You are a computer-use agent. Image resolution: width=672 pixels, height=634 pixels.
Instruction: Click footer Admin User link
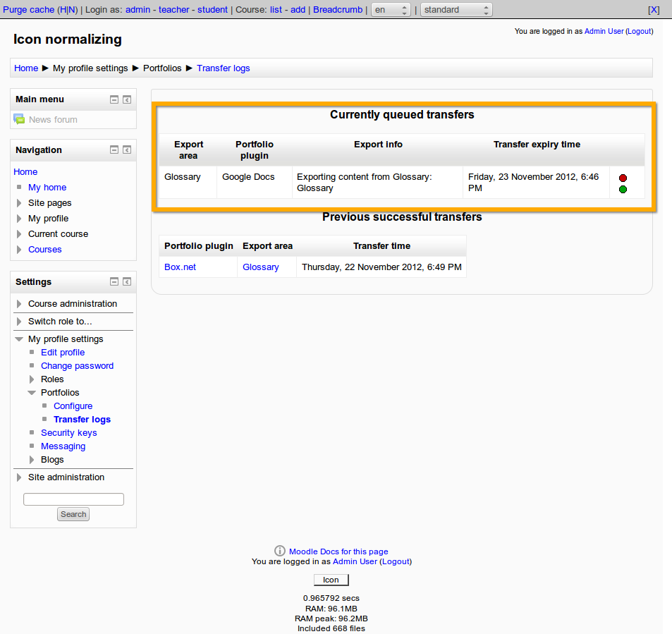[x=355, y=561]
